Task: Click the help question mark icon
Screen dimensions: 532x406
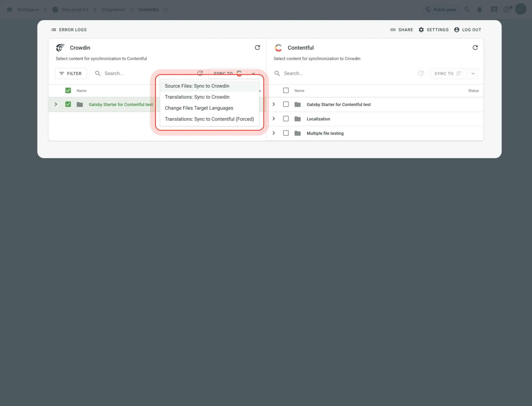Action: (506, 10)
